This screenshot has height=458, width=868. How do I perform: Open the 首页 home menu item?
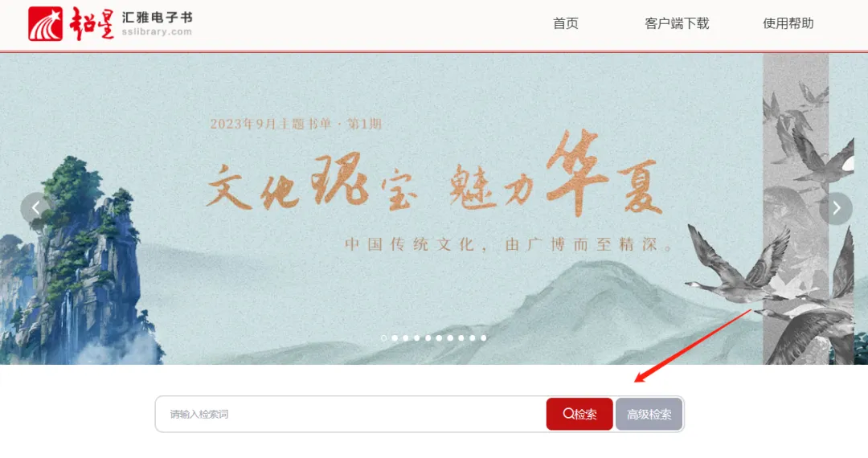click(x=566, y=23)
